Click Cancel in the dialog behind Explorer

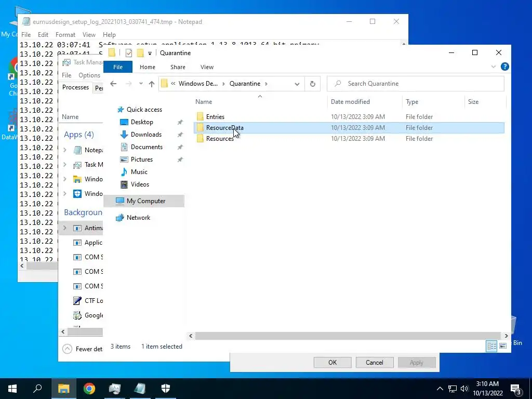[375, 362]
